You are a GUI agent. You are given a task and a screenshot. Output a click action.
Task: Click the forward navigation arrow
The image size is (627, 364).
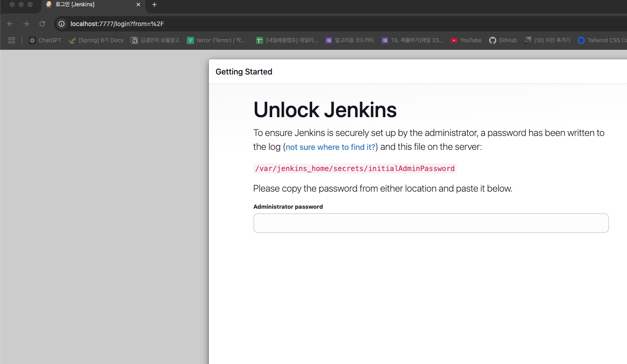[x=26, y=23]
